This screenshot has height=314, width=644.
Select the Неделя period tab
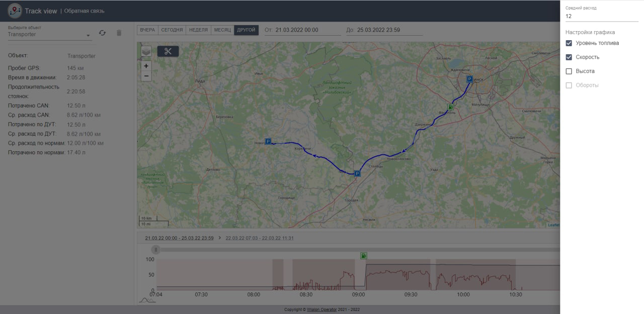[x=198, y=30]
